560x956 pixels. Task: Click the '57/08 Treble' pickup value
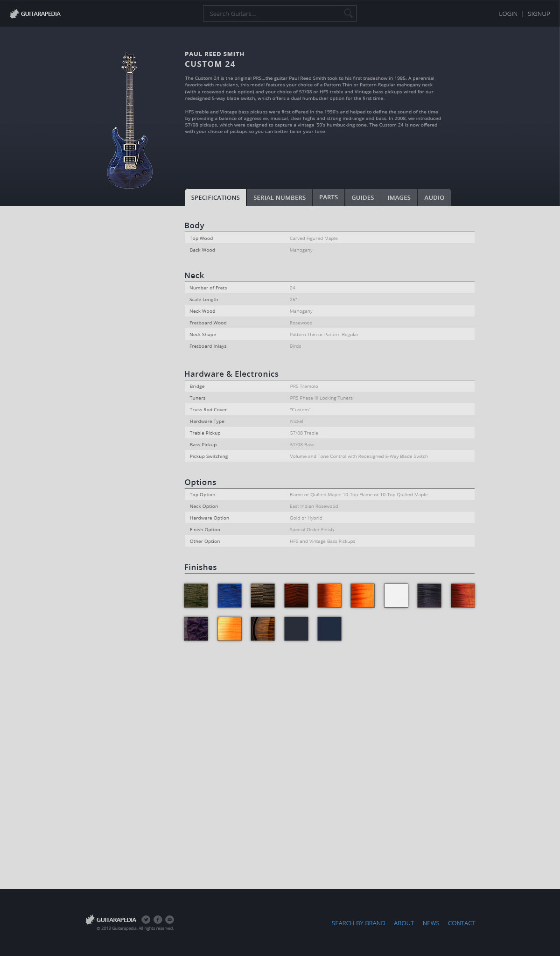[304, 433]
